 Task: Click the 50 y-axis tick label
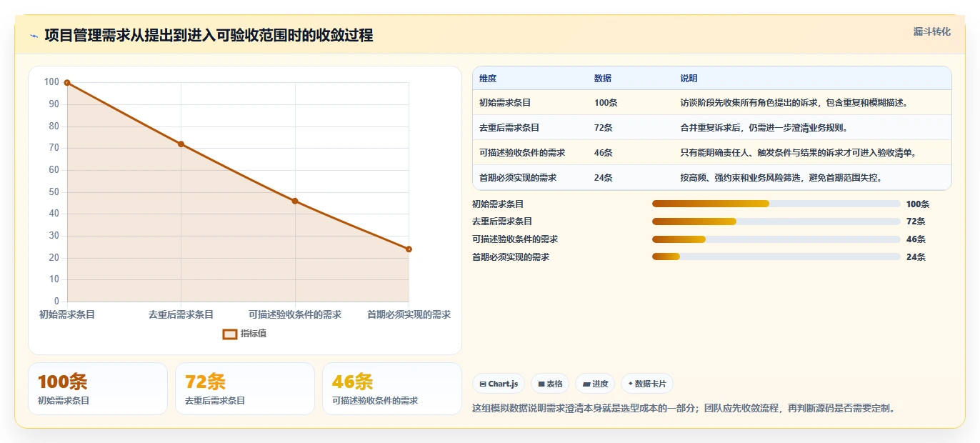click(x=54, y=192)
